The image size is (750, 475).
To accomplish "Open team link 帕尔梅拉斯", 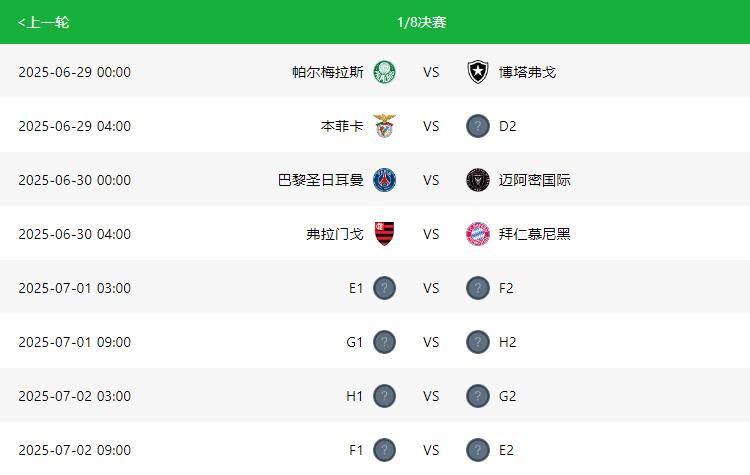I will 327,72.
